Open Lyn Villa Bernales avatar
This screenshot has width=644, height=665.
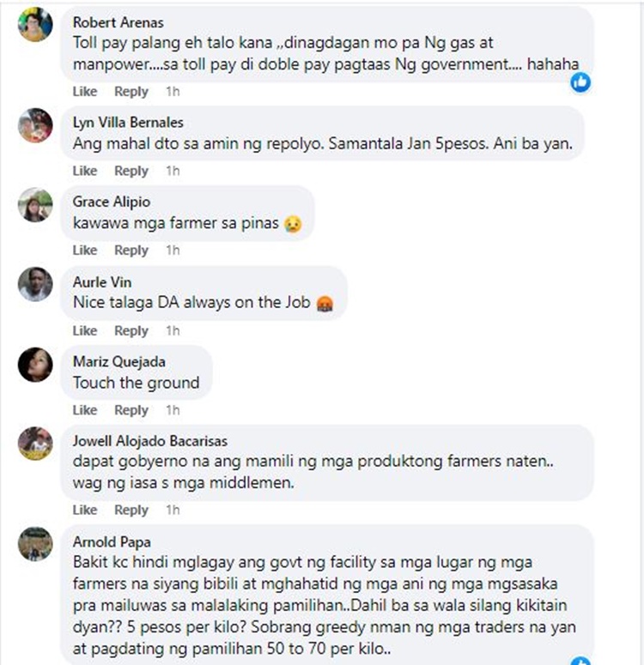[x=35, y=125]
